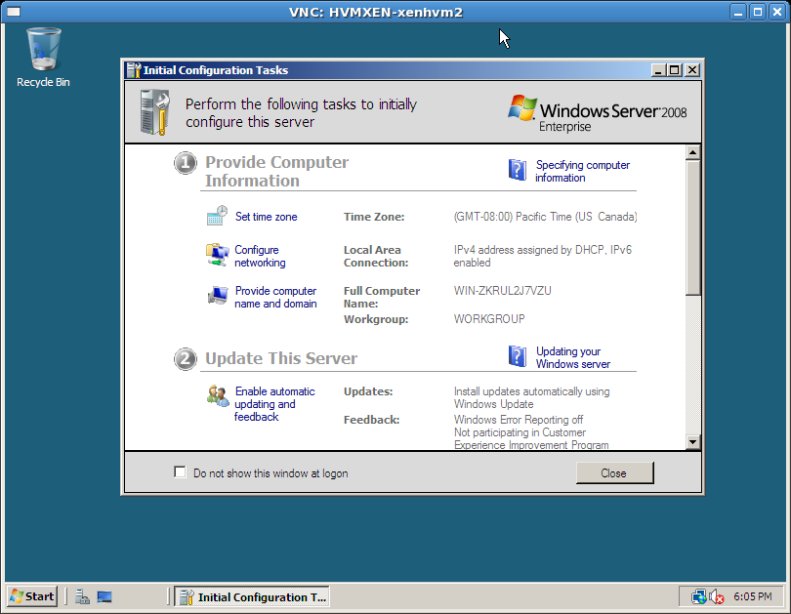The image size is (791, 614).
Task: Click the Provide computer name icon
Action: (x=217, y=296)
